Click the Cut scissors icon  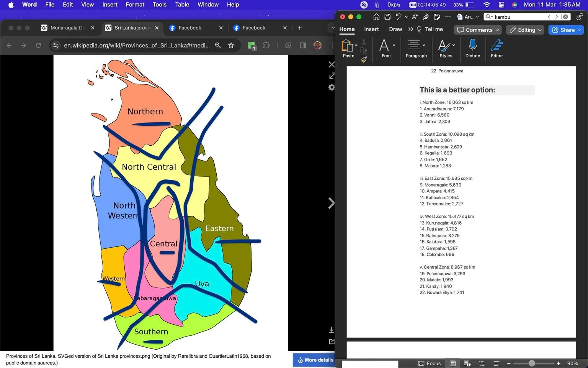[x=364, y=42]
